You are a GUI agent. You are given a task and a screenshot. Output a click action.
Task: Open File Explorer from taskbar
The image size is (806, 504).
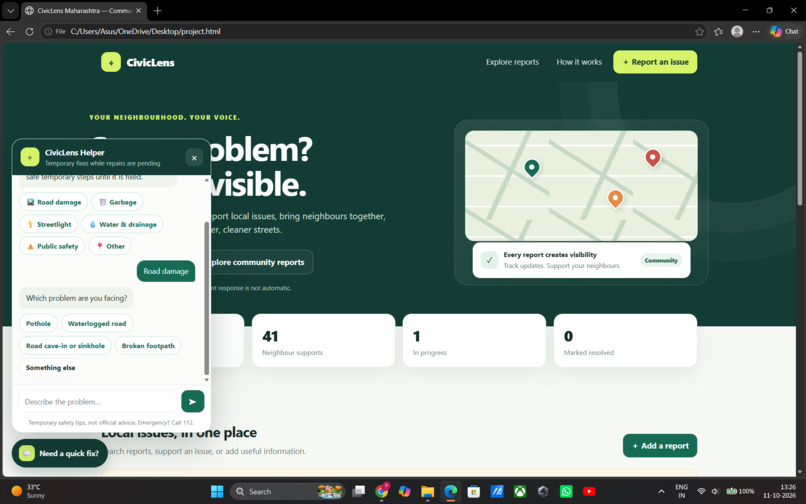click(428, 492)
